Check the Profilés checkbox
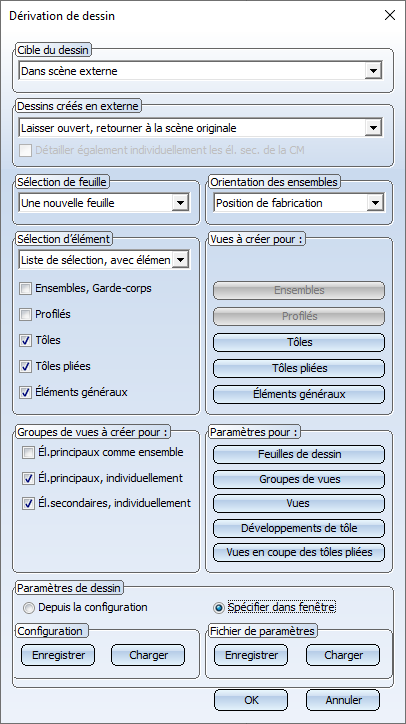The image size is (406, 724). pyautogui.click(x=25, y=315)
